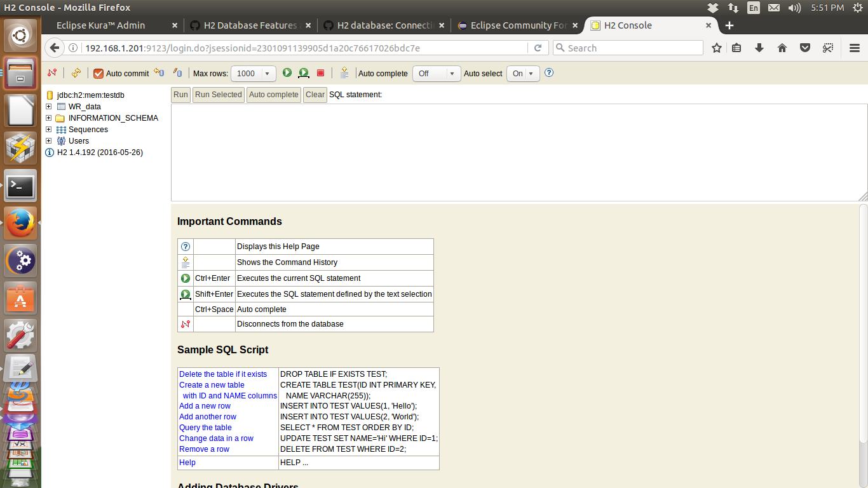868x488 pixels.
Task: Open a new Firefox tab with plus icon
Action: tap(729, 25)
